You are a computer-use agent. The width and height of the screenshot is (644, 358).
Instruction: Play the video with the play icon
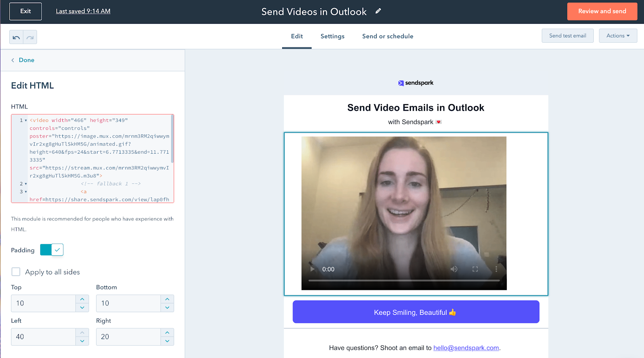[x=312, y=269]
